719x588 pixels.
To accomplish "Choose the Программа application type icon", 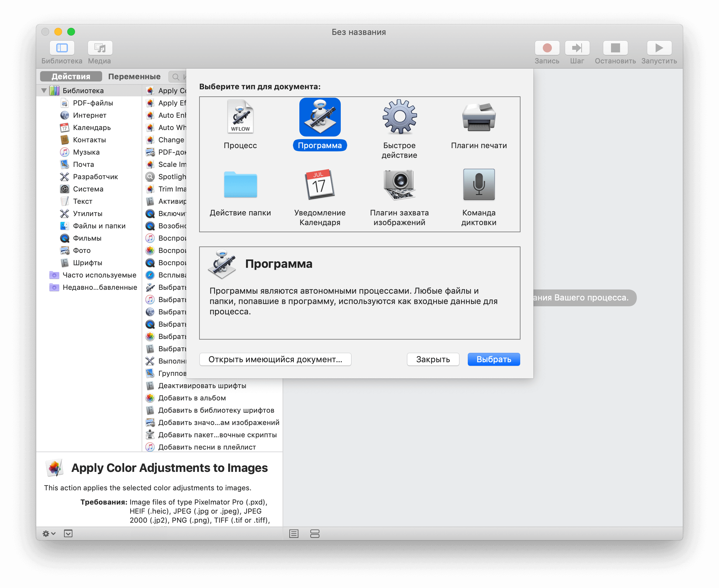I will 320,117.
